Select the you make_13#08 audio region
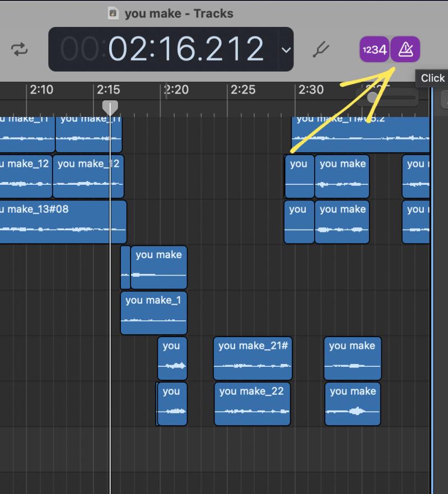 pos(62,222)
